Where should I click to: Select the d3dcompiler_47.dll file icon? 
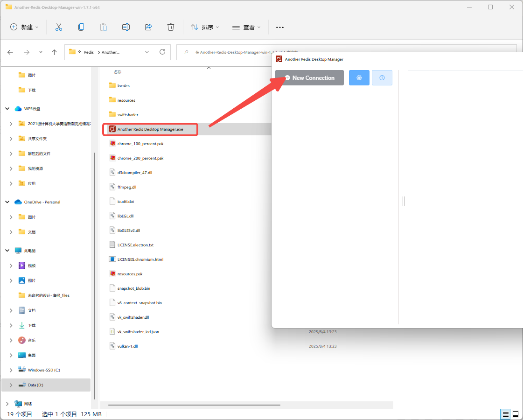click(x=112, y=173)
